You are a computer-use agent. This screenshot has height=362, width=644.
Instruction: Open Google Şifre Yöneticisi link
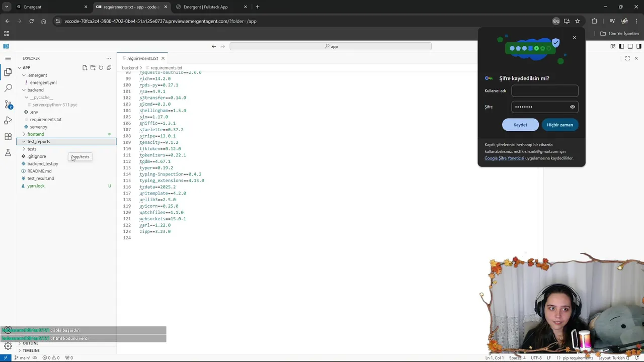[x=504, y=158]
